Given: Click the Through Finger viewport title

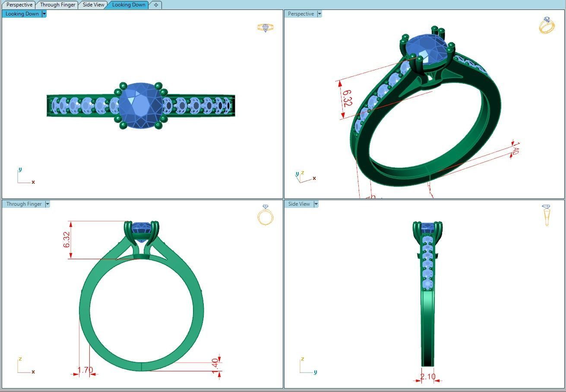Looking at the screenshot, I should coord(24,204).
